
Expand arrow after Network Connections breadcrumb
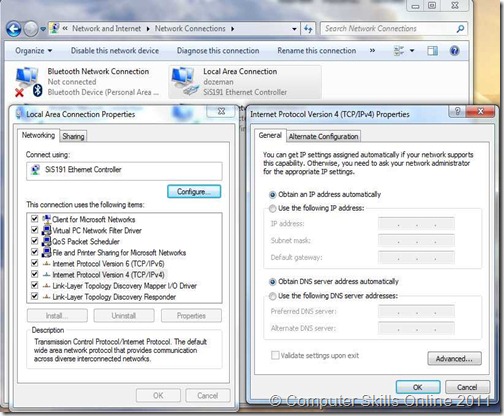[232, 29]
